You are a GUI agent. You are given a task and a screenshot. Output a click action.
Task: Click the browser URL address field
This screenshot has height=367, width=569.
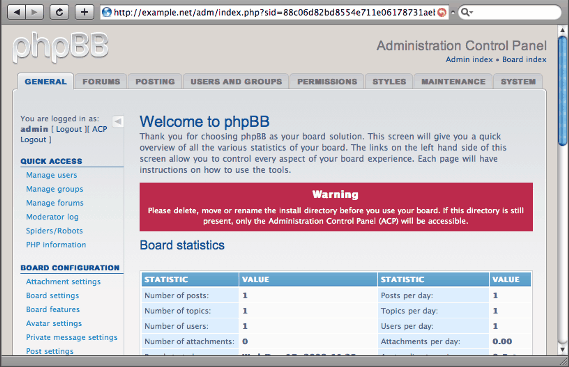[274, 12]
